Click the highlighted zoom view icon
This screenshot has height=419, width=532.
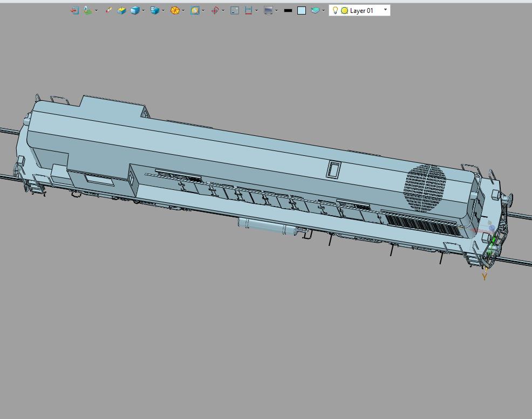pyautogui.click(x=195, y=10)
